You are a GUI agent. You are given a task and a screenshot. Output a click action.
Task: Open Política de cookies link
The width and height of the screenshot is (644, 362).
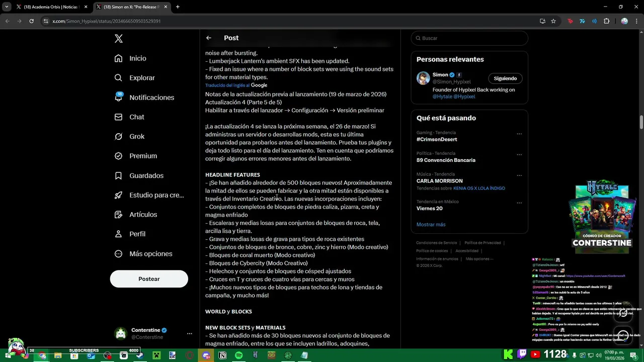click(432, 251)
